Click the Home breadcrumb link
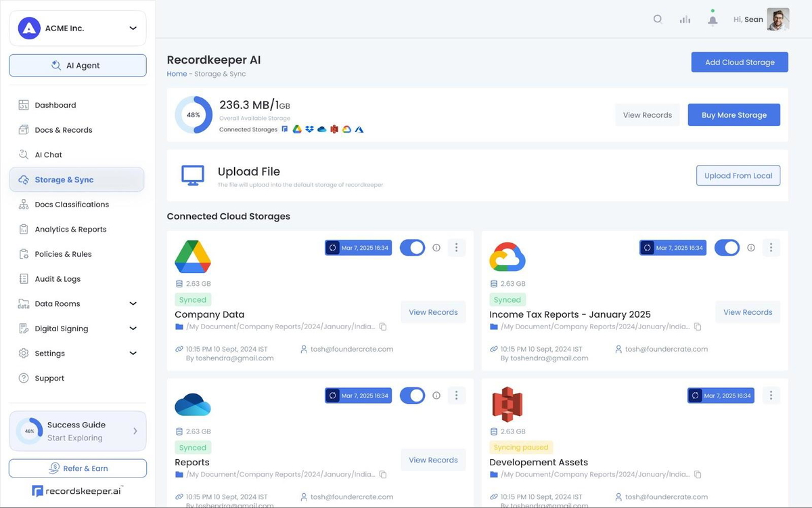The height and width of the screenshot is (508, 812). [177, 74]
